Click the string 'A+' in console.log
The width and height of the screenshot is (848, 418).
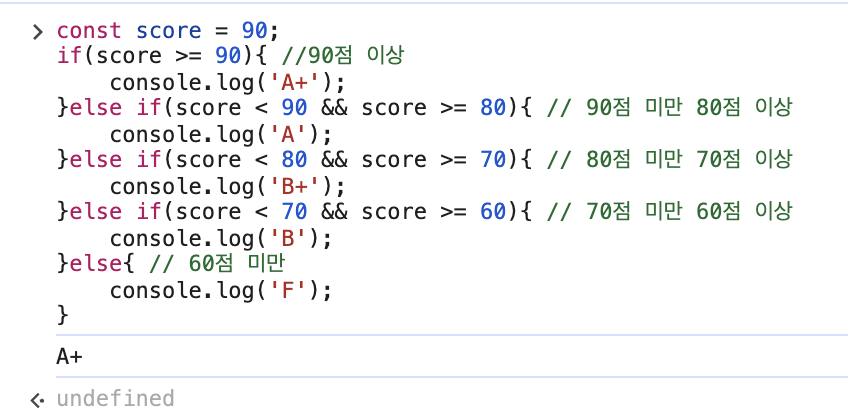point(295,83)
